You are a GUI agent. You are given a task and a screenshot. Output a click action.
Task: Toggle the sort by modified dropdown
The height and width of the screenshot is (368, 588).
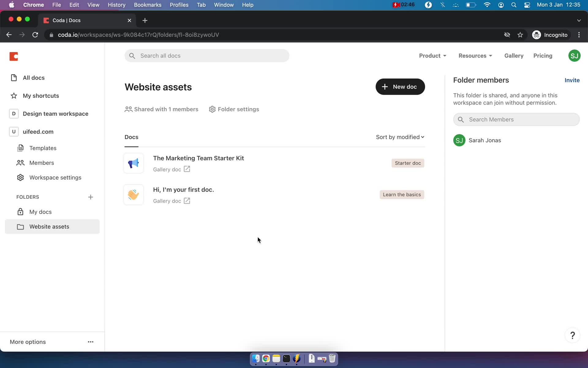pyautogui.click(x=399, y=136)
